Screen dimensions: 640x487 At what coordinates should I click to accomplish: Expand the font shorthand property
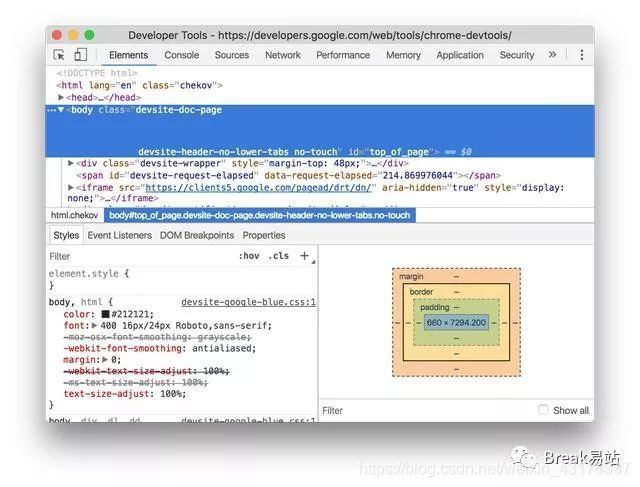(x=94, y=325)
